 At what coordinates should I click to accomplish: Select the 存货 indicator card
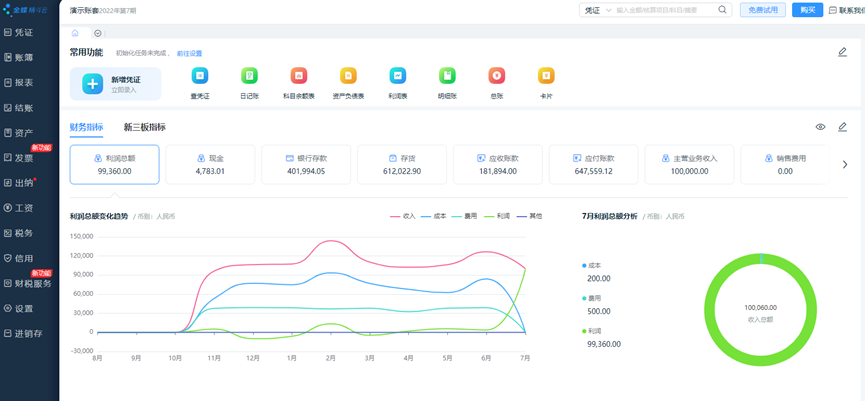tap(402, 164)
